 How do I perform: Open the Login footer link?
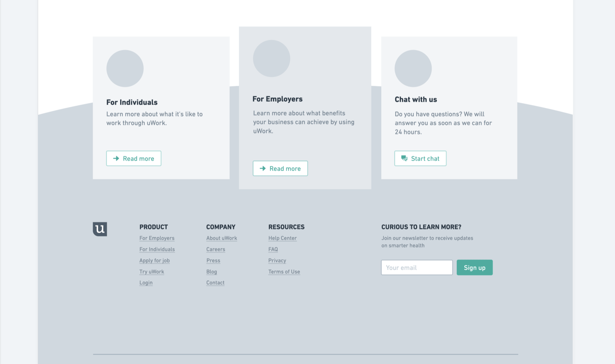(x=146, y=283)
